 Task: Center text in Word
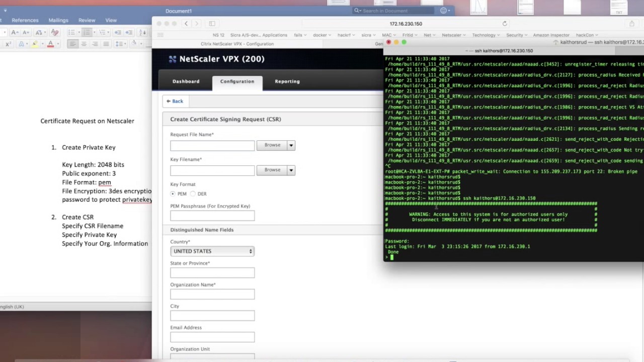coord(84,44)
